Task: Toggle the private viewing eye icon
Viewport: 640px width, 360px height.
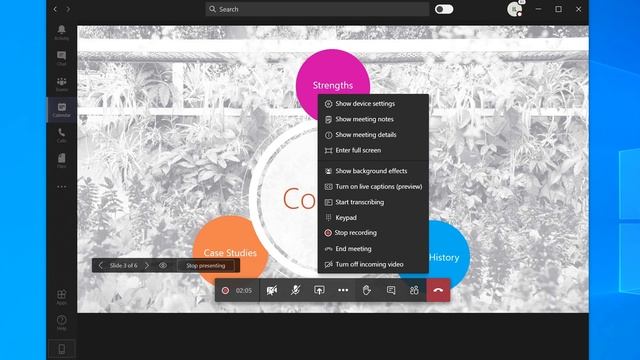Action: point(163,265)
